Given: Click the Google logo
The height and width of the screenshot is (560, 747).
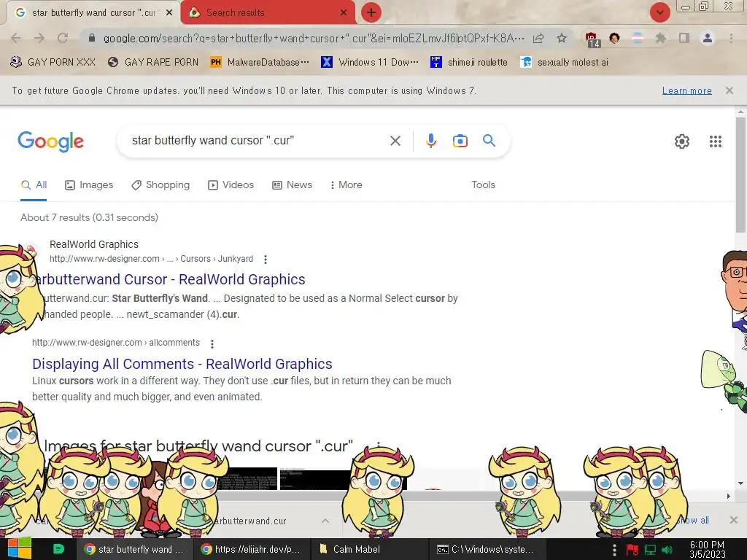Looking at the screenshot, I should [x=51, y=141].
